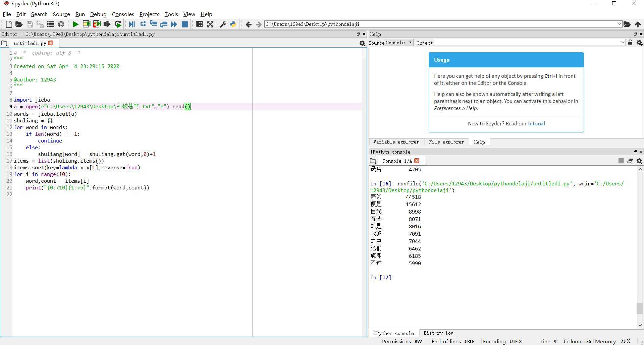
Task: Step into function in the debugger
Action: pos(153,24)
